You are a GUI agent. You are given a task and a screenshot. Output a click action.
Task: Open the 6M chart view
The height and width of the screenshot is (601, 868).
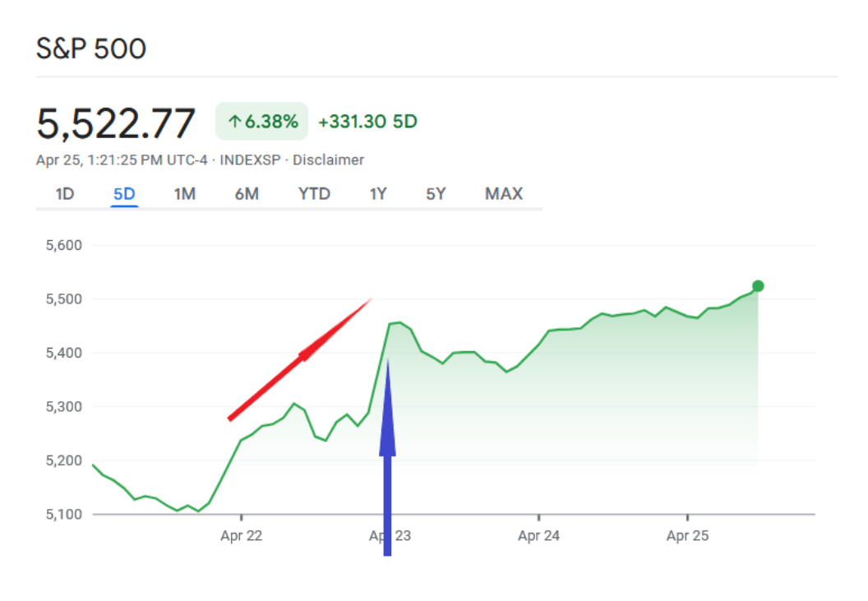(x=247, y=194)
